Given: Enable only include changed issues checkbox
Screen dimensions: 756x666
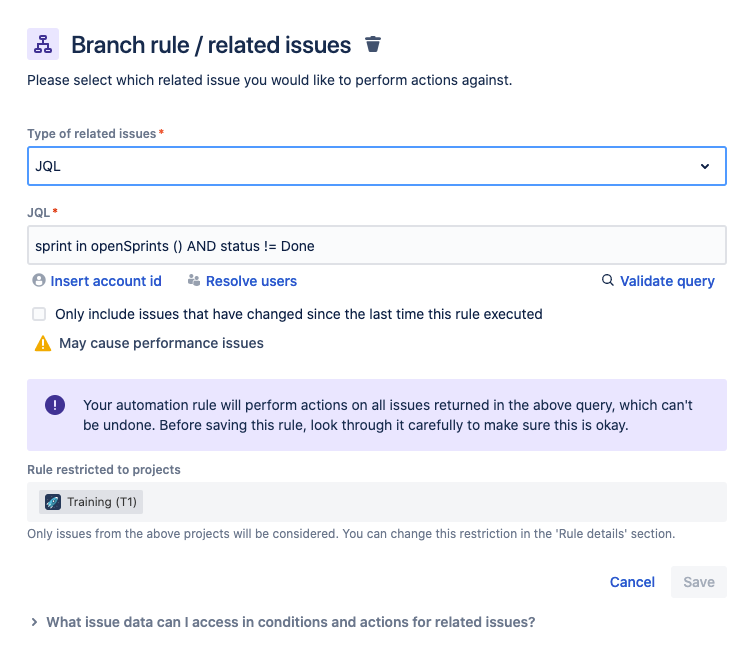Looking at the screenshot, I should click(x=39, y=314).
